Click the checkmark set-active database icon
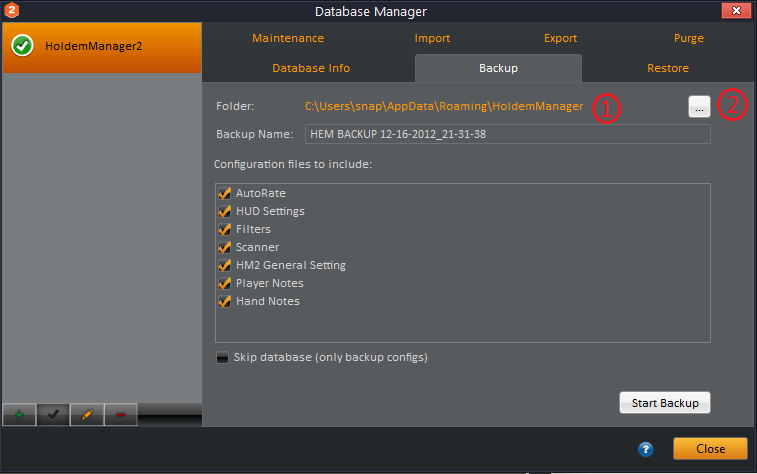757x474 pixels. click(x=53, y=415)
